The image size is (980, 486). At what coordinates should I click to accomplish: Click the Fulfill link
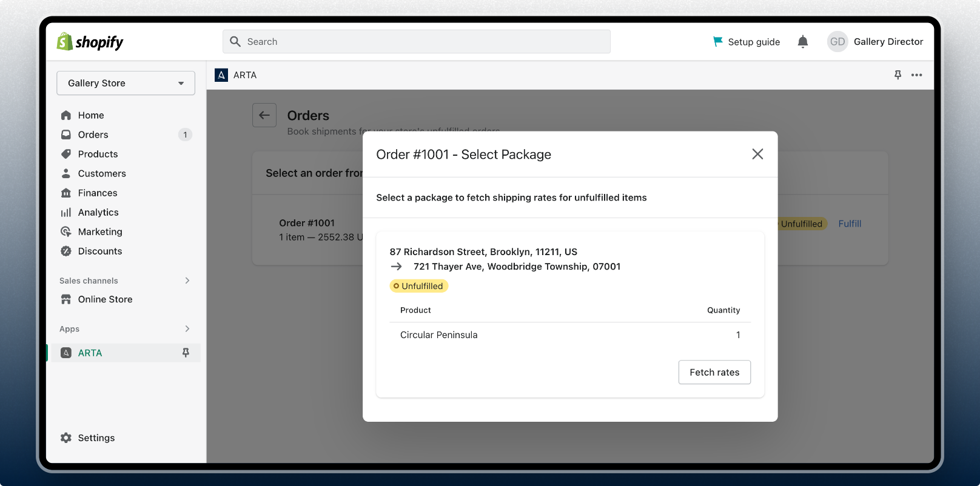849,224
